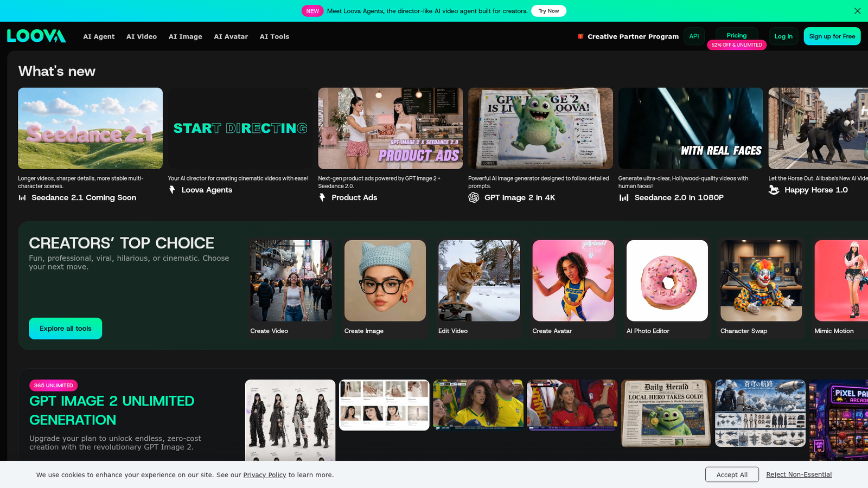Open the GPT Image 2 newspaper thumbnail

point(540,129)
